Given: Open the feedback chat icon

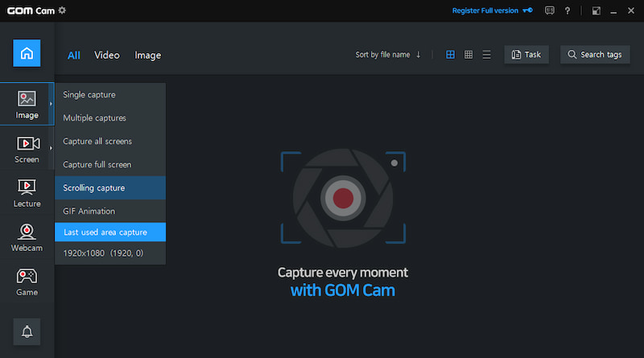Looking at the screenshot, I should (x=549, y=10).
